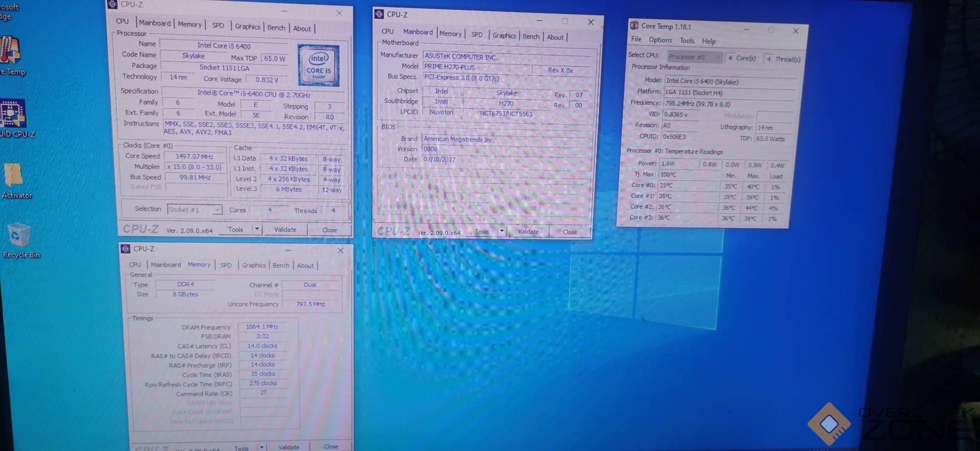Click Validate in CPU window
The image size is (980, 451).
click(285, 230)
